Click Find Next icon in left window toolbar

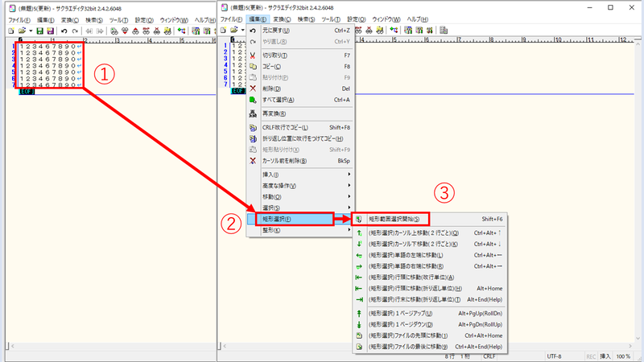[125, 31]
